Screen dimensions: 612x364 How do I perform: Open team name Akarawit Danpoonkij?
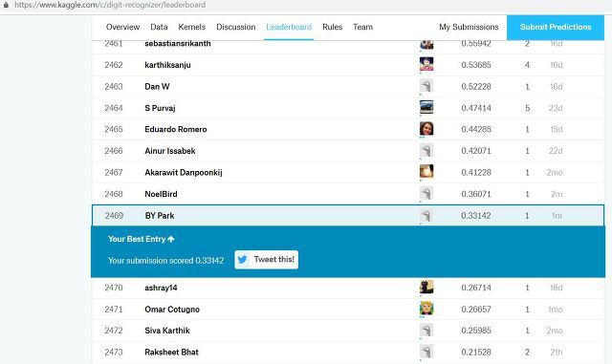(184, 172)
